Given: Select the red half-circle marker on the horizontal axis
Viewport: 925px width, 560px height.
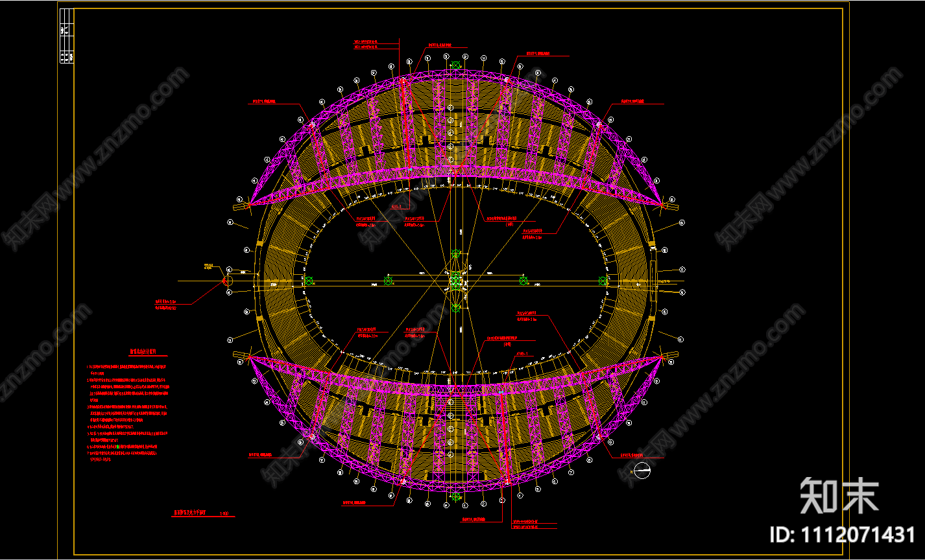Looking at the screenshot, I should pyautogui.click(x=225, y=281).
